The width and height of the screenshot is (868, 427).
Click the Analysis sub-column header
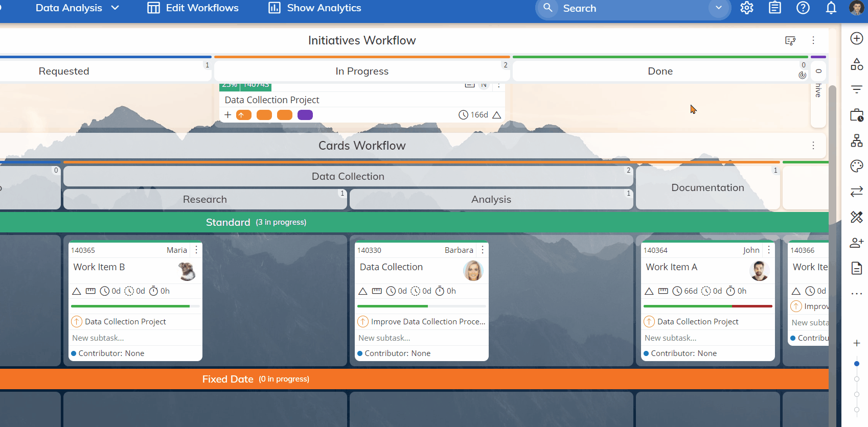pos(491,199)
